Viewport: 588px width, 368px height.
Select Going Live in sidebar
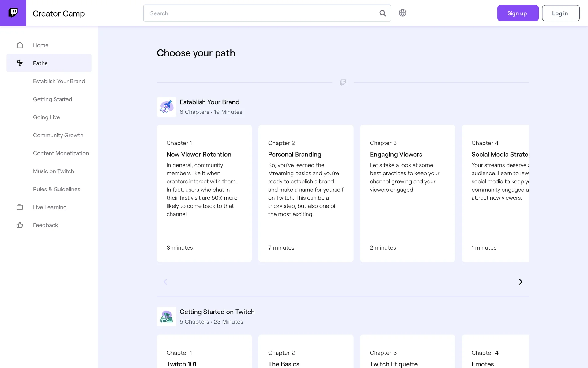pyautogui.click(x=46, y=117)
